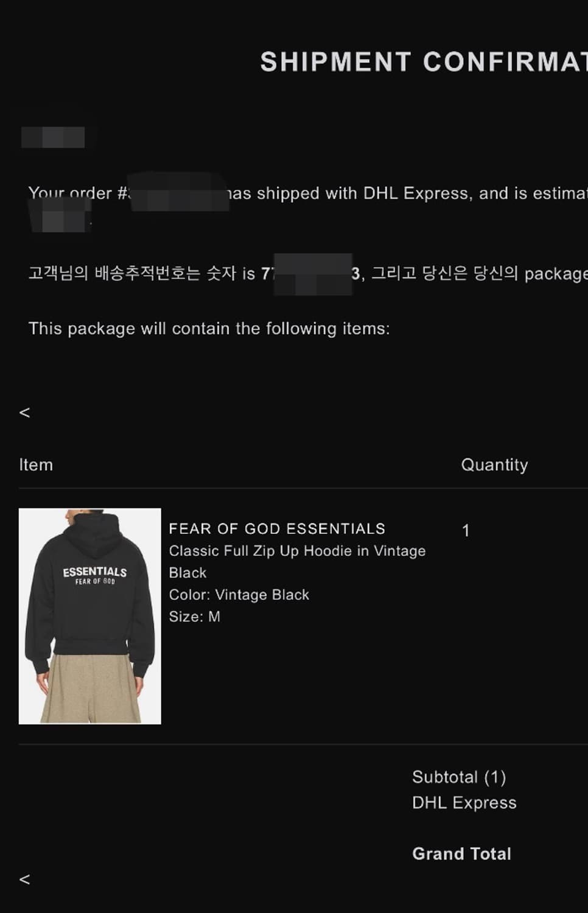
Task: Click the Subtotal (1) label
Action: 459,777
